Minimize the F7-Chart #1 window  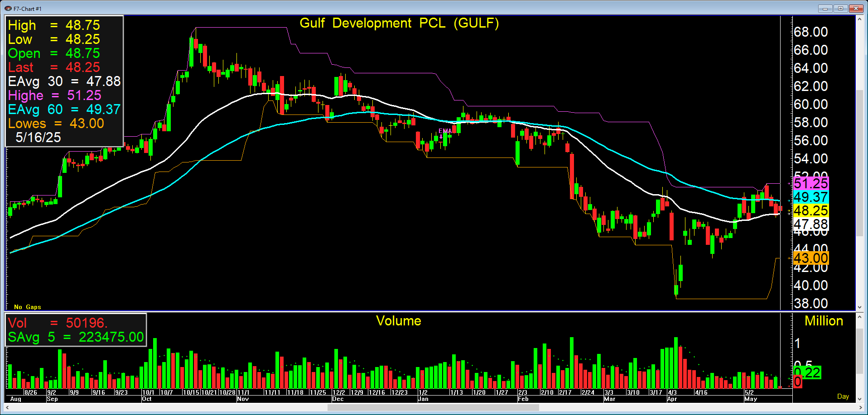click(x=825, y=8)
